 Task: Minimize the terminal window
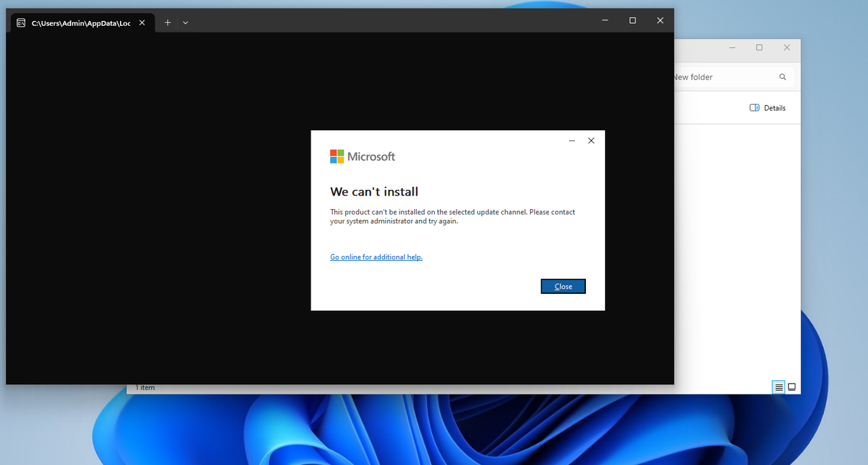click(x=605, y=20)
